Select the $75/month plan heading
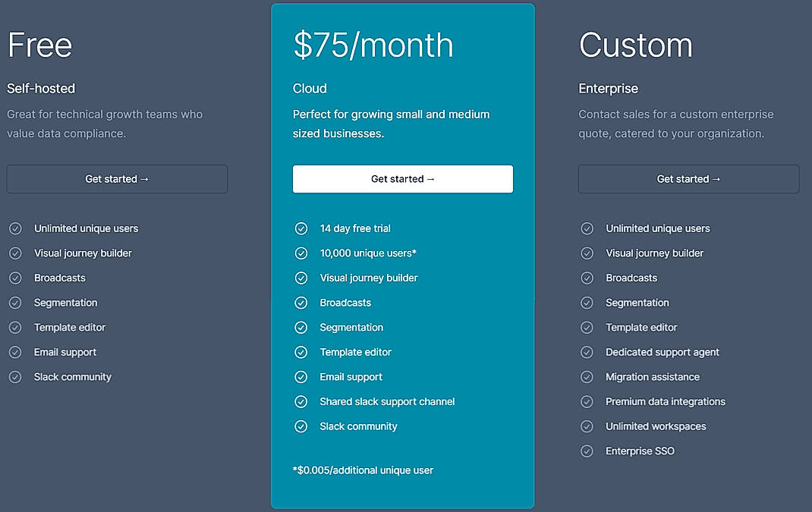The height and width of the screenshot is (512, 812). (x=373, y=45)
